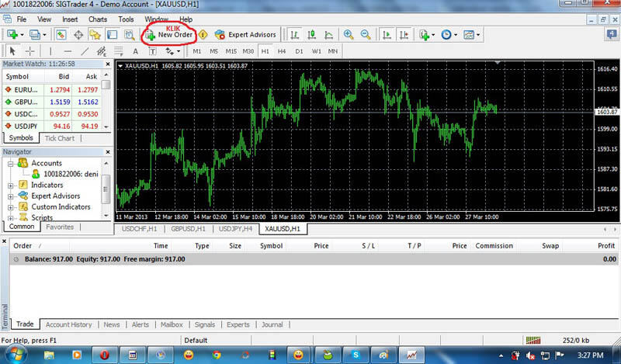The height and width of the screenshot is (364, 621).
Task: Select the Trendline tool
Action: point(85,51)
